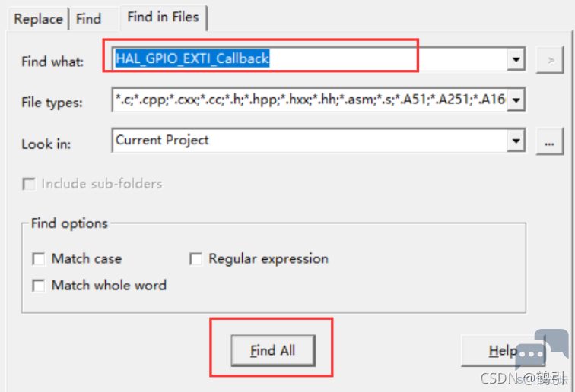575x392 pixels.
Task: Click the chat bubble overlay icon
Action: coord(542,349)
